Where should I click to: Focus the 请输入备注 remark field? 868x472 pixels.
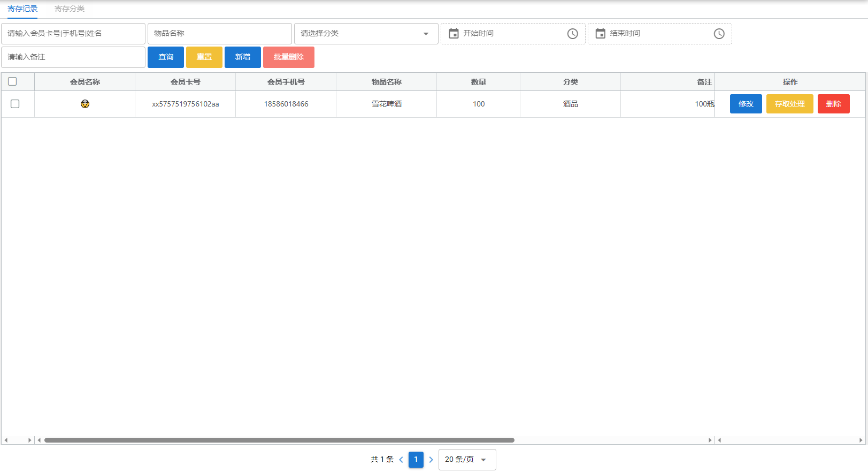pos(73,57)
